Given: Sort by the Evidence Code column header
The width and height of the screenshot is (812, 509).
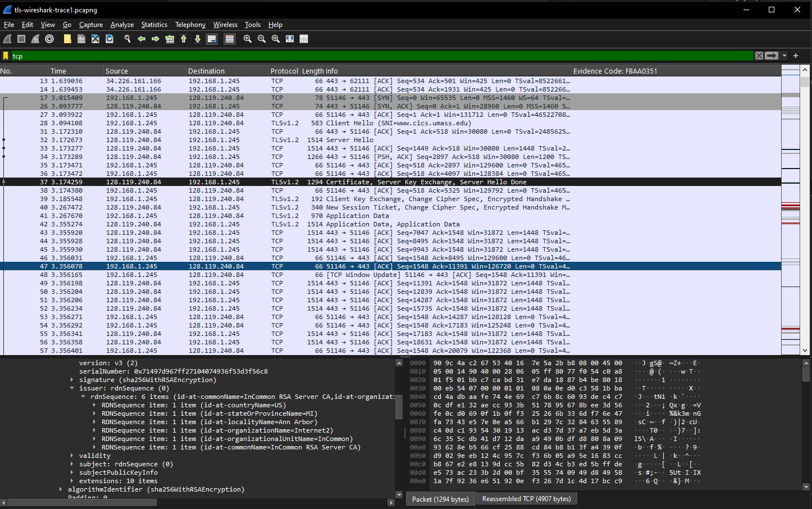Looking at the screenshot, I should (676, 71).
